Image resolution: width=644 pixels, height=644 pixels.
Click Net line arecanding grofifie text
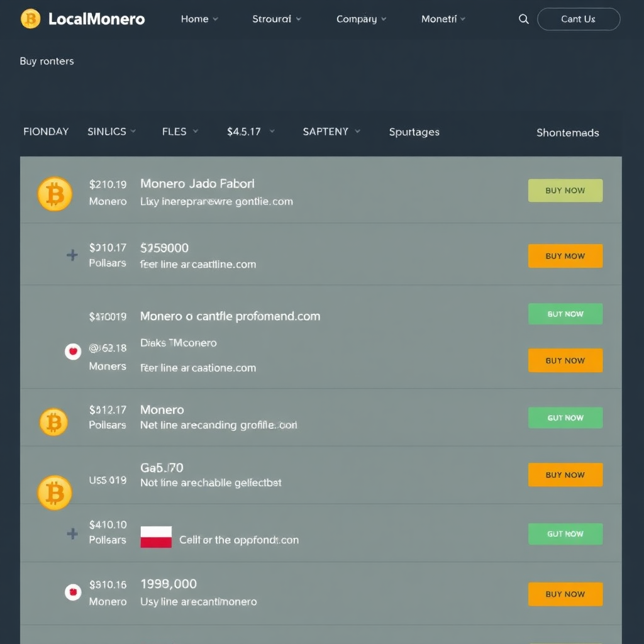[218, 425]
